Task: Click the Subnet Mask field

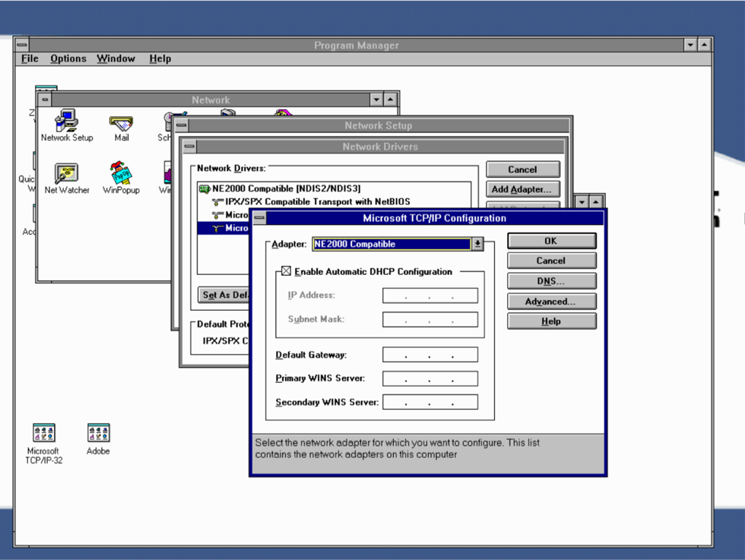Action: pos(430,320)
